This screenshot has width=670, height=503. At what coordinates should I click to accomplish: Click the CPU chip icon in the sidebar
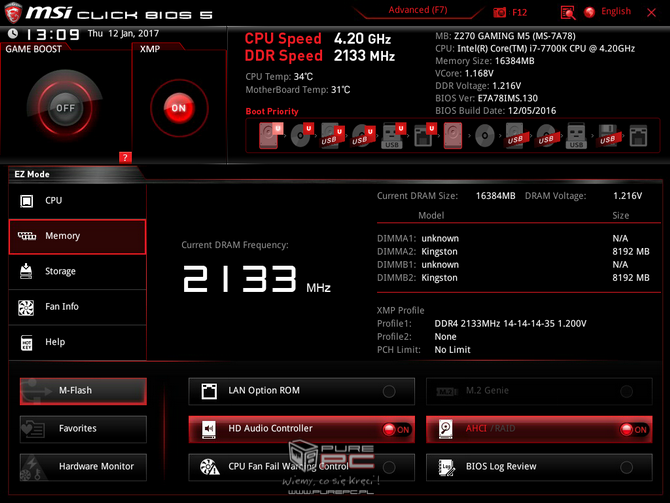tap(26, 200)
